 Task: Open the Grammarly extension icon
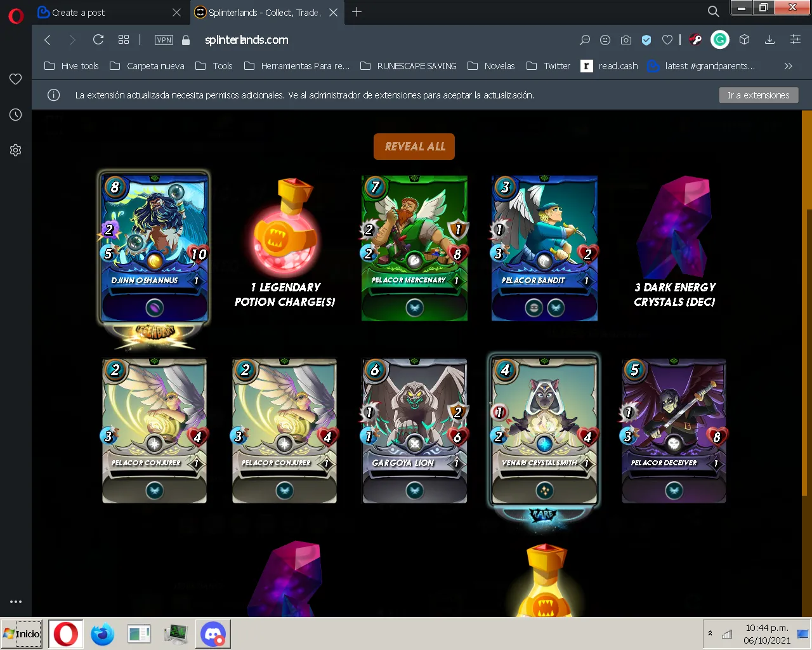(x=720, y=40)
